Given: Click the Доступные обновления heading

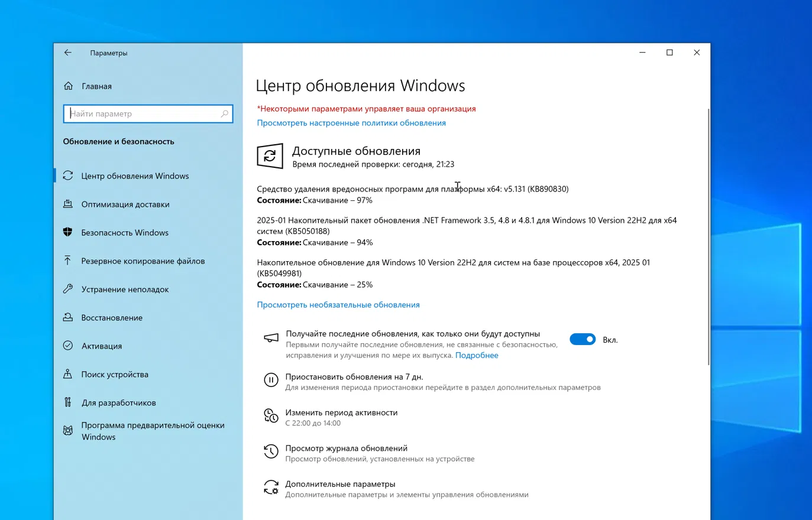Looking at the screenshot, I should (356, 151).
